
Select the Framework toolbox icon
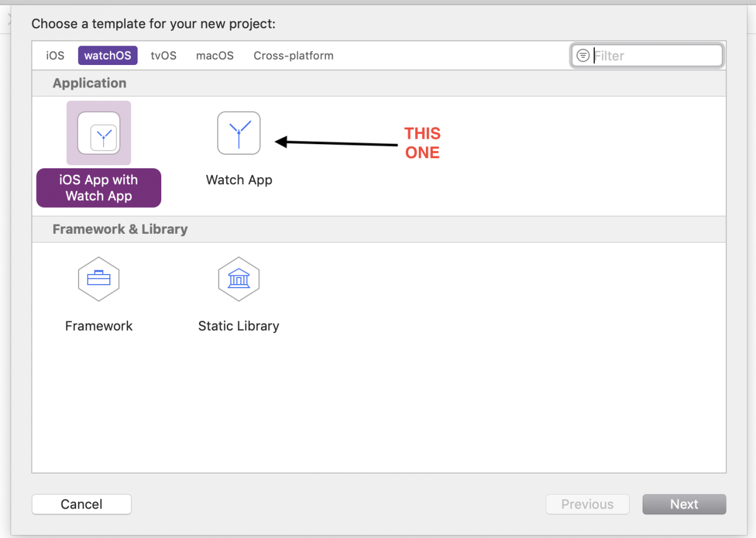click(x=99, y=279)
